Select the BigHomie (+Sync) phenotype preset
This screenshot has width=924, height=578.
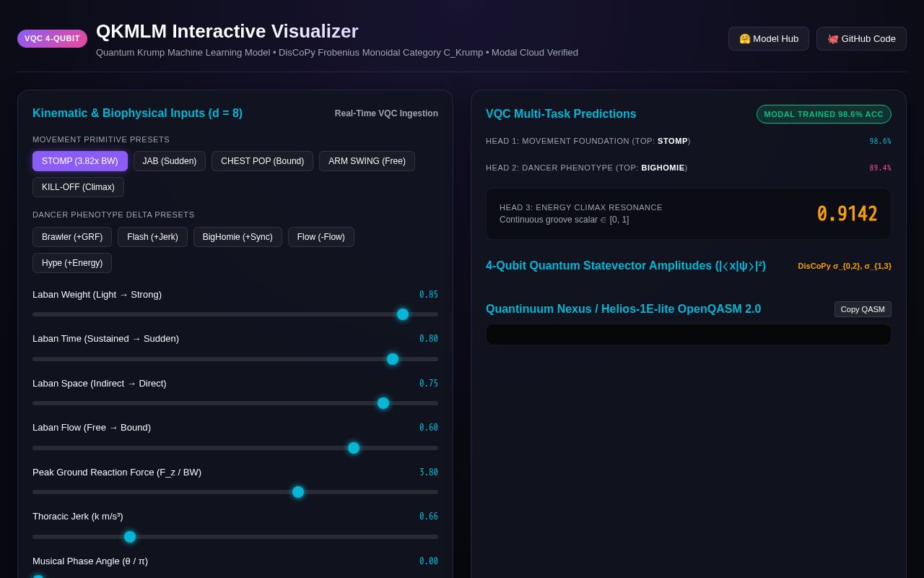coord(237,237)
